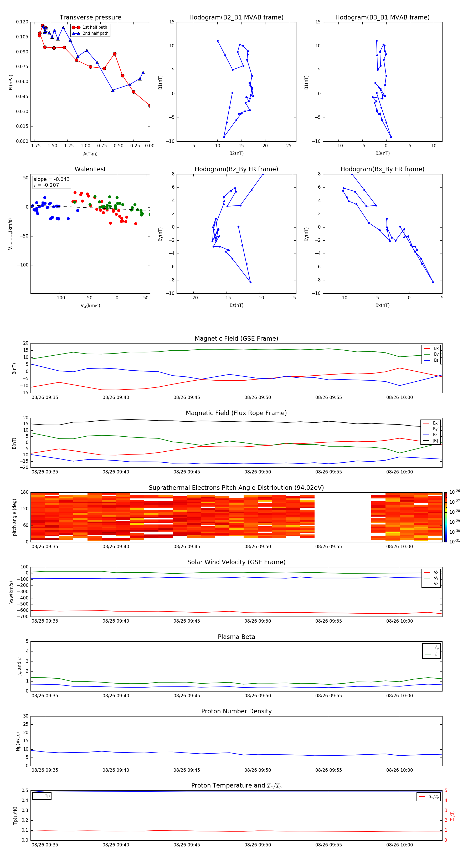Click the "Plasma Beta" plot title

point(236,637)
